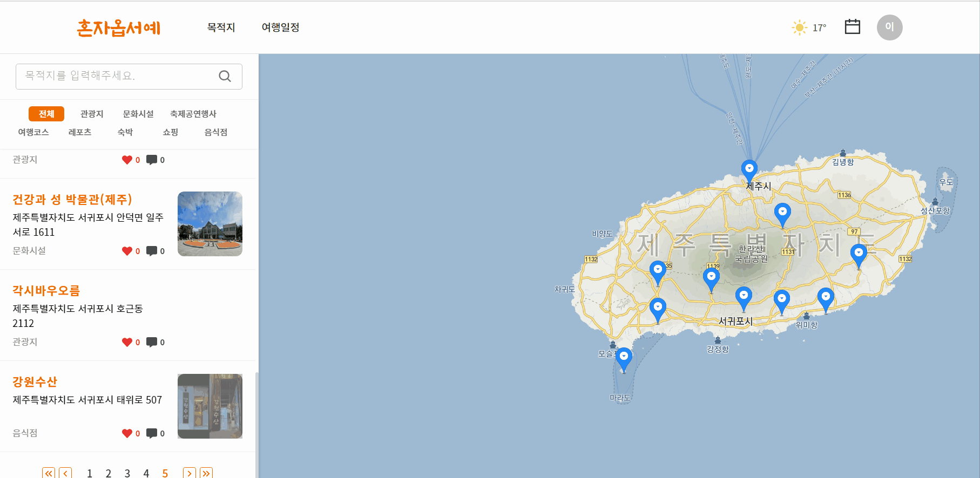980x478 pixels.
Task: Click the map pin at 제주시
Action: (749, 170)
